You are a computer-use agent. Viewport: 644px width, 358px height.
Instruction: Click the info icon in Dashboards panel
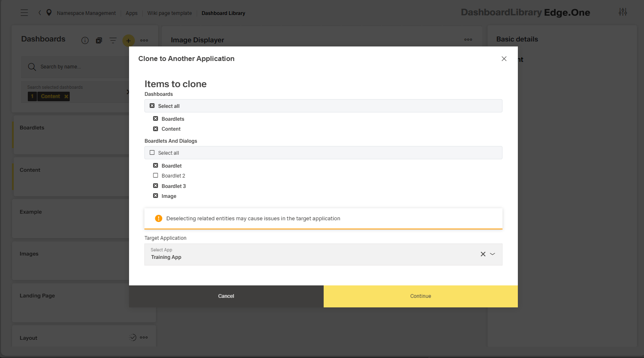tap(85, 40)
